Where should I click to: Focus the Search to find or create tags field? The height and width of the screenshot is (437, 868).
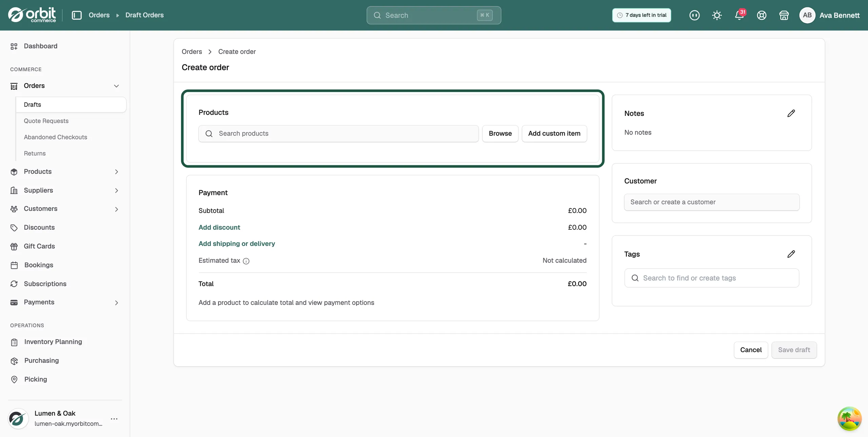coord(712,278)
